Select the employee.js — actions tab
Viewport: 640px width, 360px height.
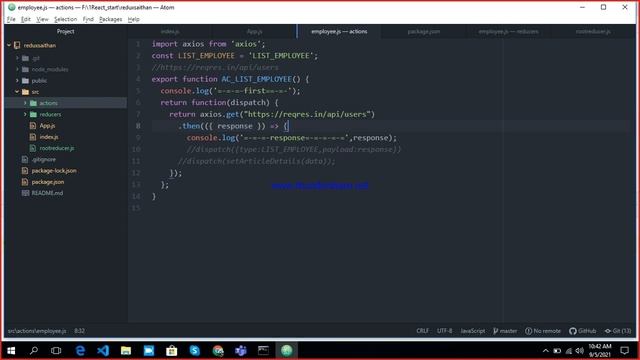point(339,31)
